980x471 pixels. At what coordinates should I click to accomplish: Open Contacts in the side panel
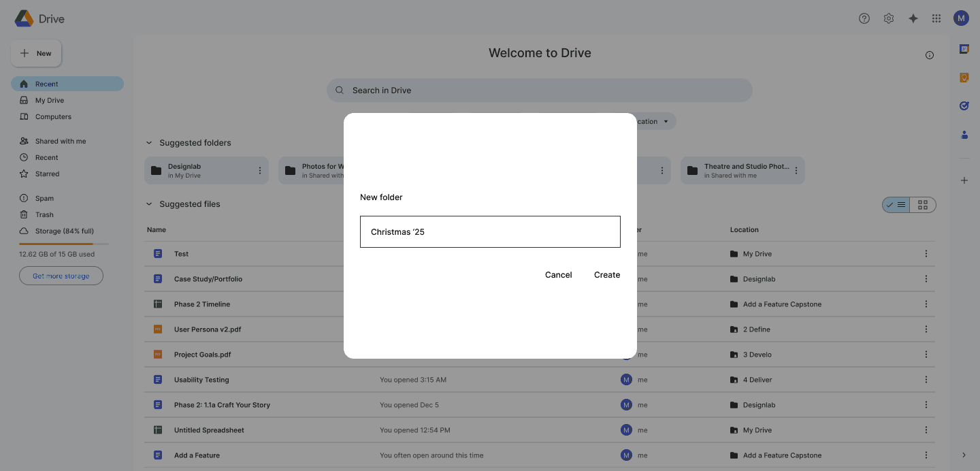964,135
